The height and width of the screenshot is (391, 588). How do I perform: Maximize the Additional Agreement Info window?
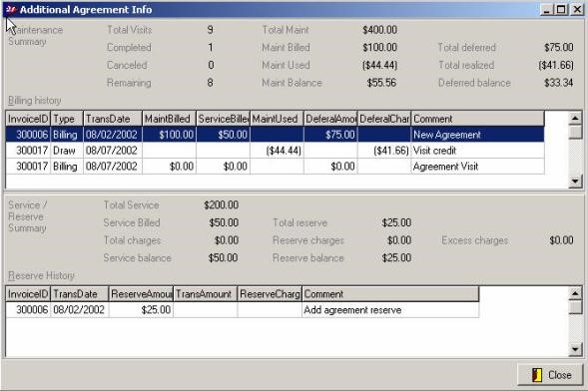click(x=561, y=9)
